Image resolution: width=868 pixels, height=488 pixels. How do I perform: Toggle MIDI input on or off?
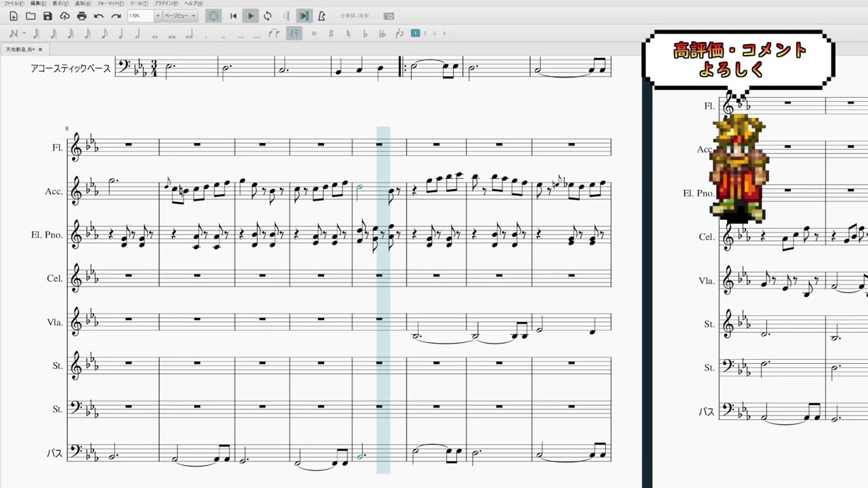[x=214, y=16]
